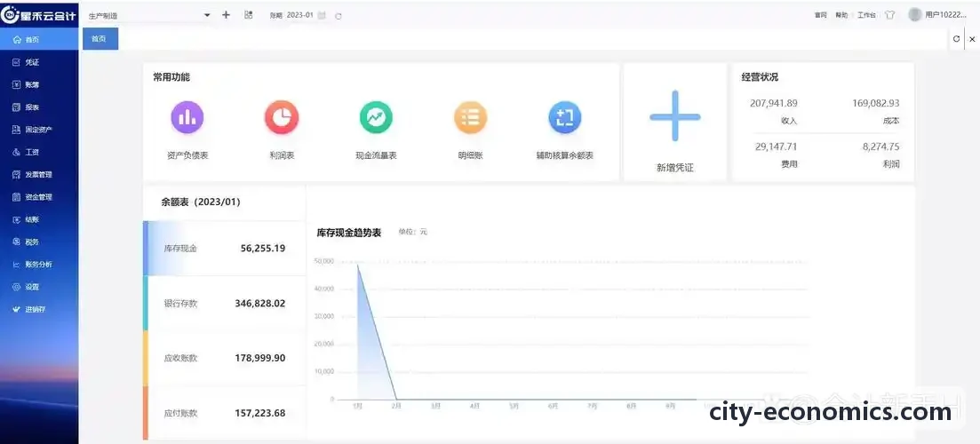Click the 50,000 y-axis label
This screenshot has width=980, height=444.
point(323,261)
